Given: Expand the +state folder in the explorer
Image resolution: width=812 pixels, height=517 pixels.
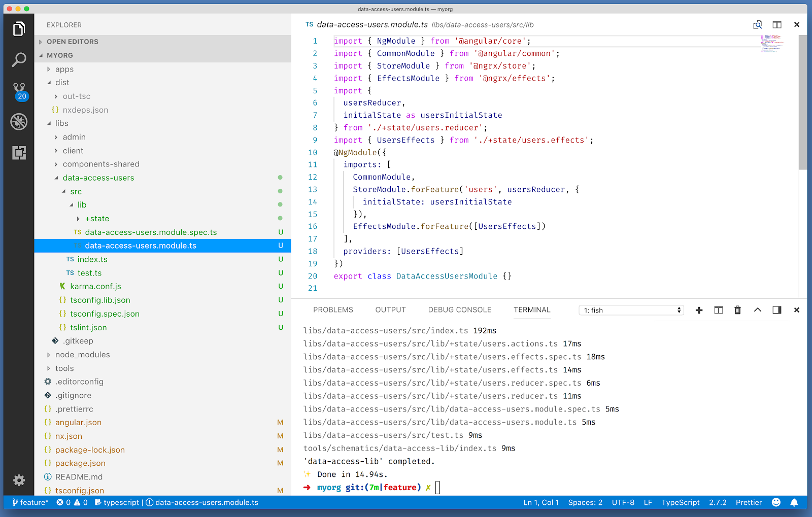Looking at the screenshot, I should click(x=97, y=218).
